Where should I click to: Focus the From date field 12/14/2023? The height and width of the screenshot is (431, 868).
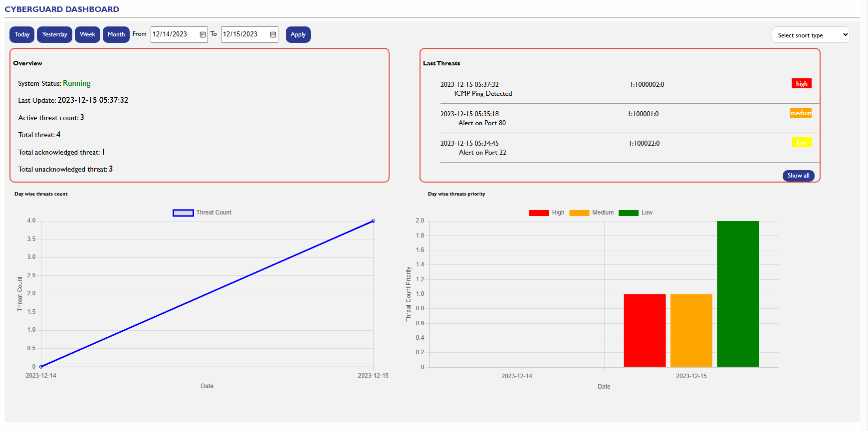click(x=179, y=34)
